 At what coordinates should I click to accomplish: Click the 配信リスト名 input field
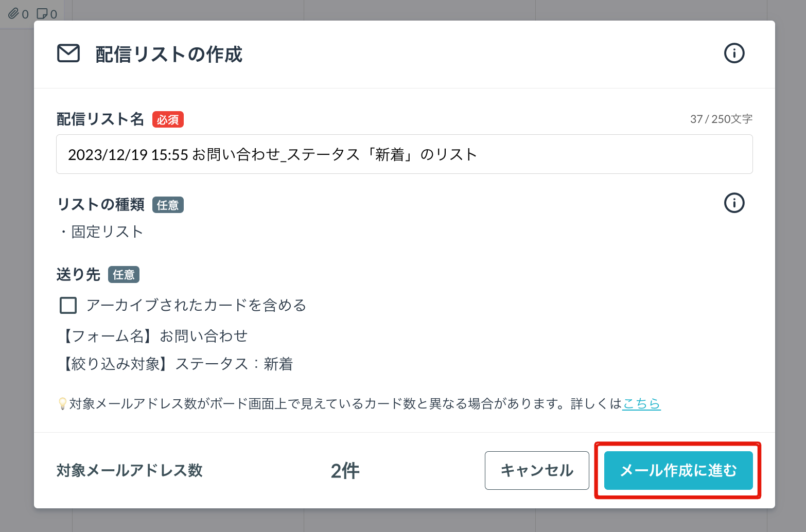[x=404, y=154]
